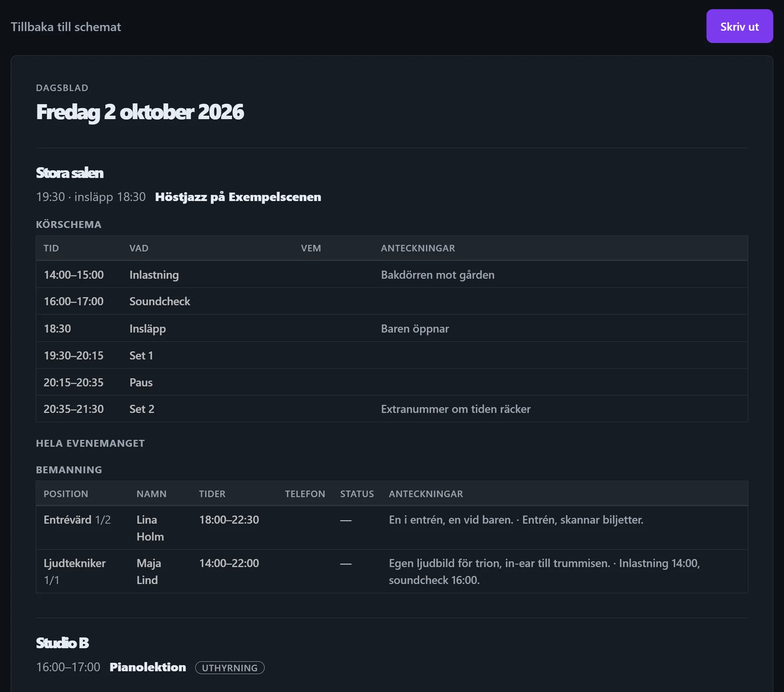Select the Soundcheck row
Screen dimensions: 784x692
392,301
